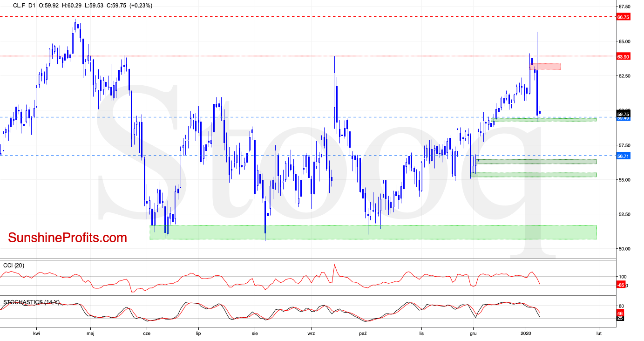The image size is (644, 341).
Task: Click the 2020 year label
Action: point(526,334)
